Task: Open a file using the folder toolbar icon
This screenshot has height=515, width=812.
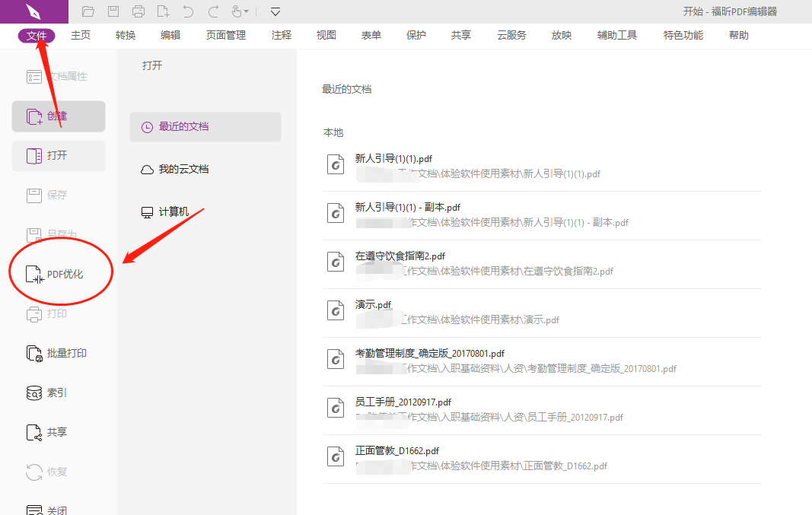Action: pyautogui.click(x=88, y=11)
